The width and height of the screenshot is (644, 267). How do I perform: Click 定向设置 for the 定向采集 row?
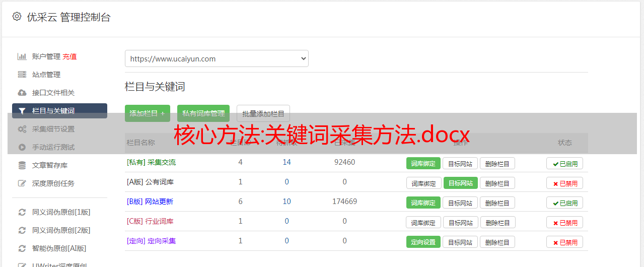[423, 242]
